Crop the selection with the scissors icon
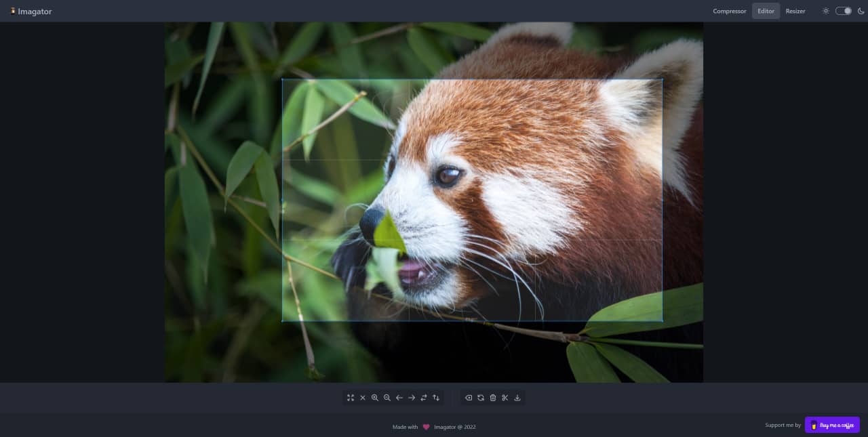868x437 pixels. [x=505, y=398]
